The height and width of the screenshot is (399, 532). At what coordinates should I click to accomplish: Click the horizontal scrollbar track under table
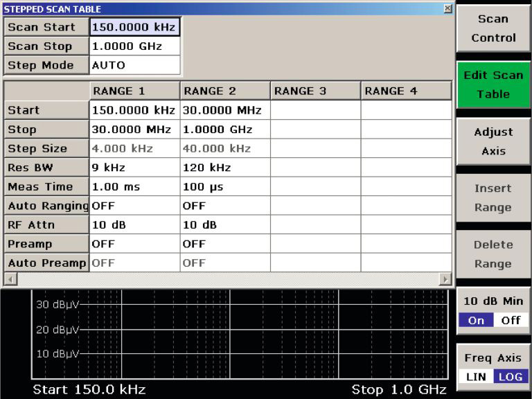(x=227, y=278)
